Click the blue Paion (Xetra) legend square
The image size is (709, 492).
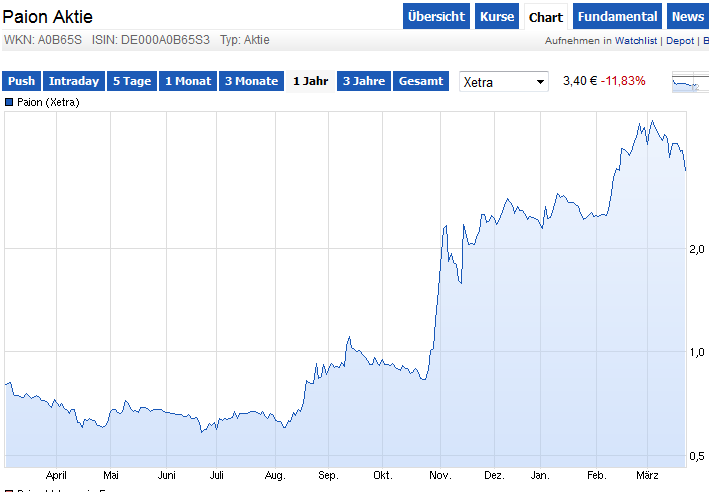pyautogui.click(x=9, y=102)
